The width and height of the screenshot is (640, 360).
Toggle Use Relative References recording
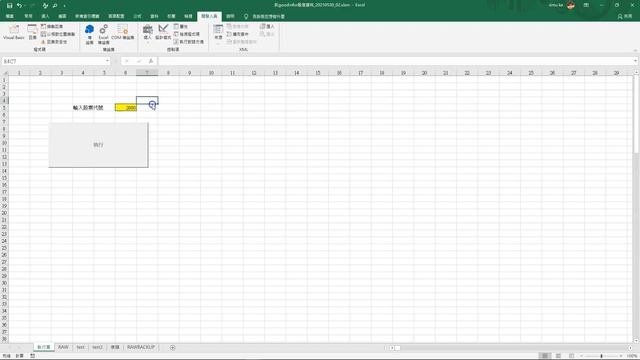pyautogui.click(x=58, y=34)
